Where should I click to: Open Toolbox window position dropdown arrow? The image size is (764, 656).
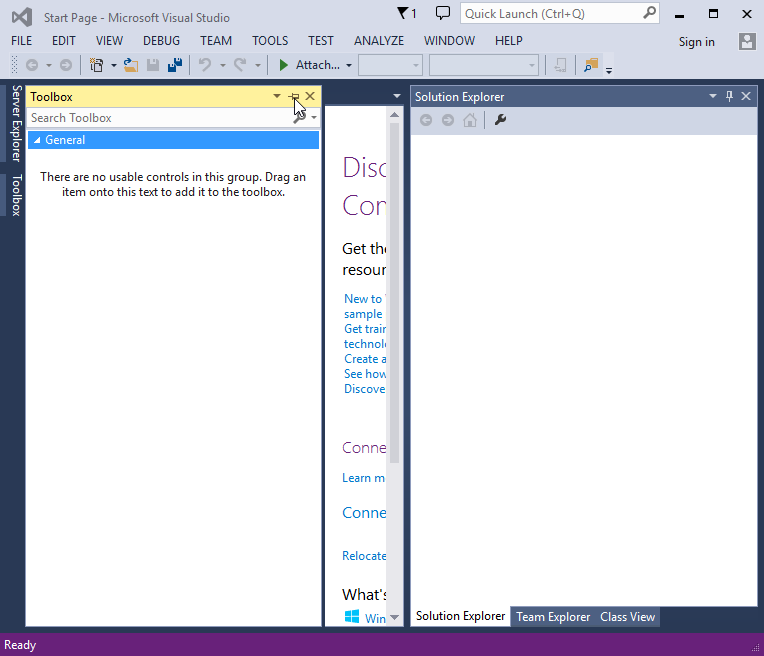pyautogui.click(x=277, y=96)
